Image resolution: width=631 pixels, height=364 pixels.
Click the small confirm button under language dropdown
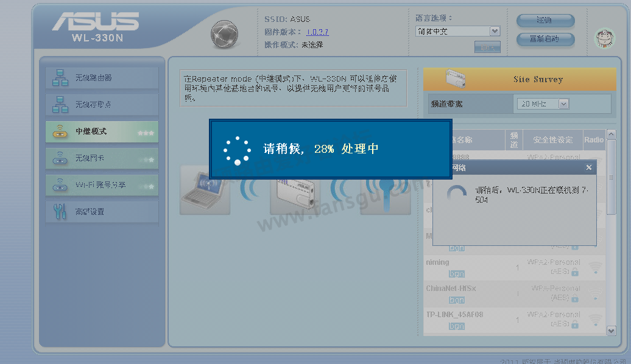click(x=487, y=47)
